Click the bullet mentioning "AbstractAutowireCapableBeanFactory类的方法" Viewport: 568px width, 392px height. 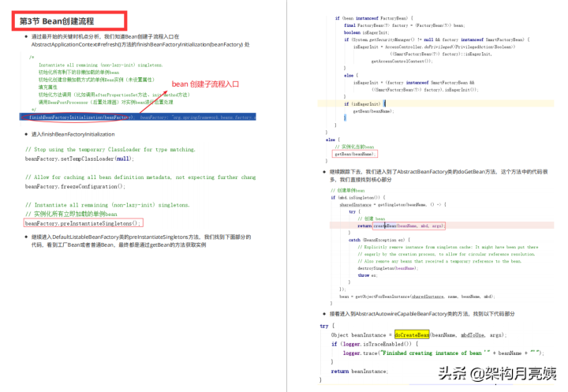422,314
